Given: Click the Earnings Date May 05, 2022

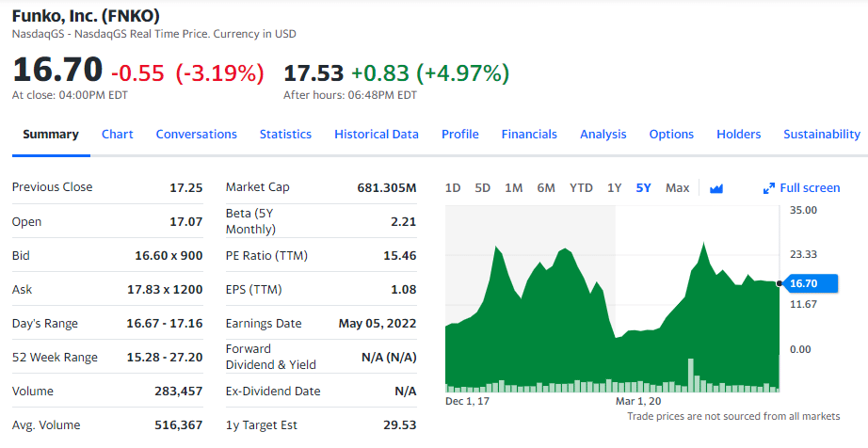Looking at the screenshot, I should point(378,323).
